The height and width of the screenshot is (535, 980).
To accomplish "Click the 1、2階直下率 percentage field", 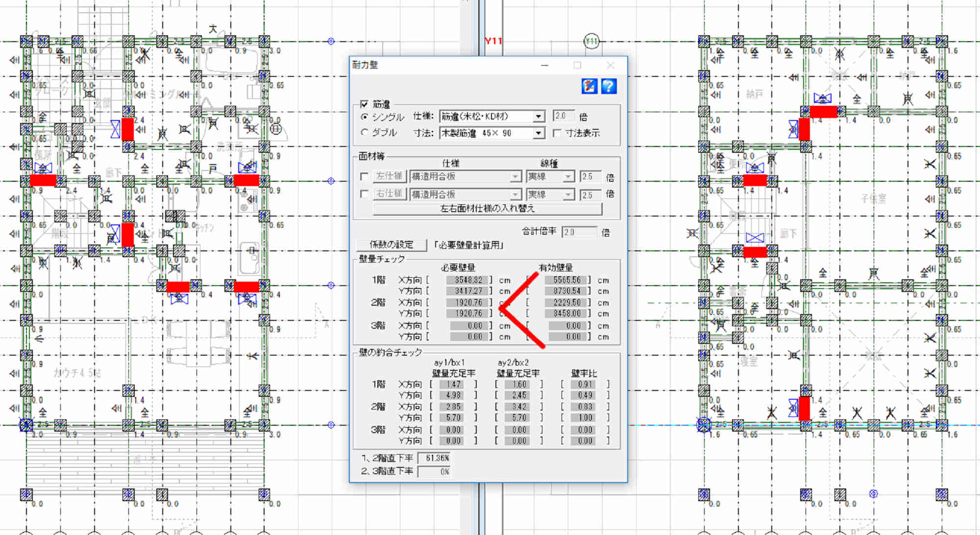I will pyautogui.click(x=434, y=458).
